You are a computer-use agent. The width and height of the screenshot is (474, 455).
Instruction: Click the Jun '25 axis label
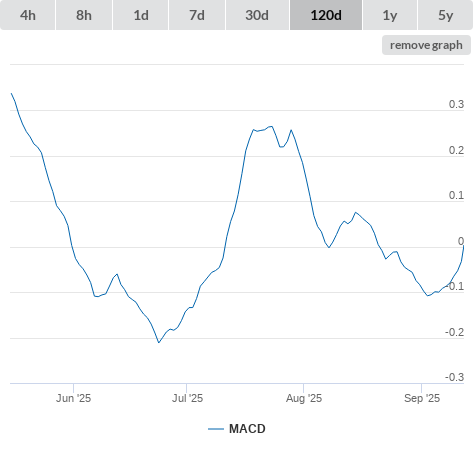point(73,398)
